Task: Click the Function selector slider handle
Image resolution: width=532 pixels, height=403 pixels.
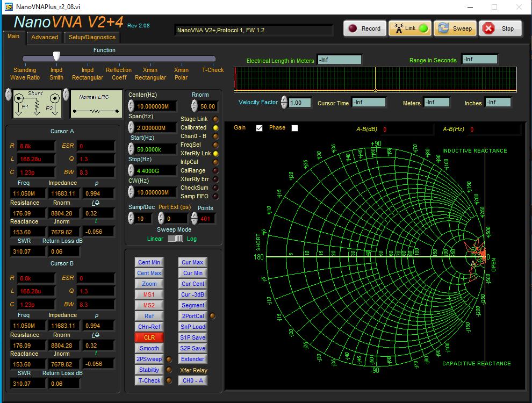Action: point(56,56)
